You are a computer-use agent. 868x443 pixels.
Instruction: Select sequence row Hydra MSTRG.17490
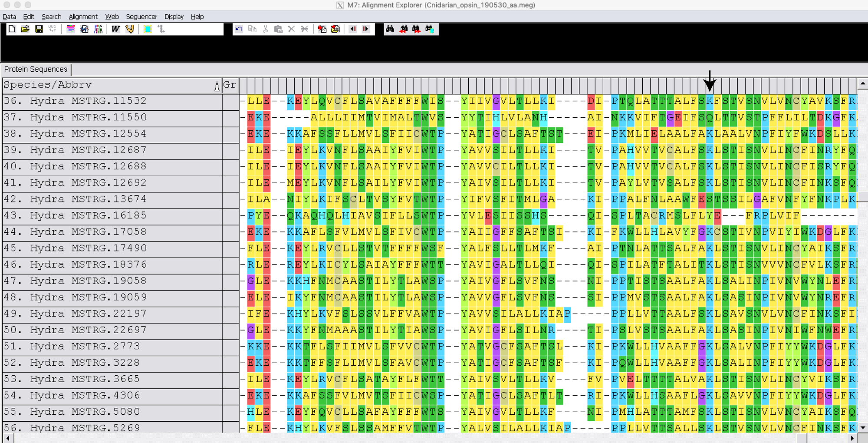pyautogui.click(x=112, y=249)
